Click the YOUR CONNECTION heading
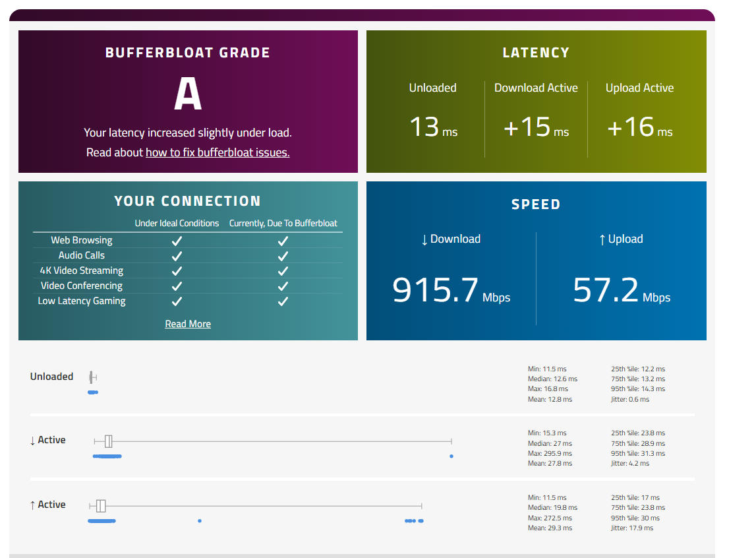Screen dimensions: 756x558 188,201
